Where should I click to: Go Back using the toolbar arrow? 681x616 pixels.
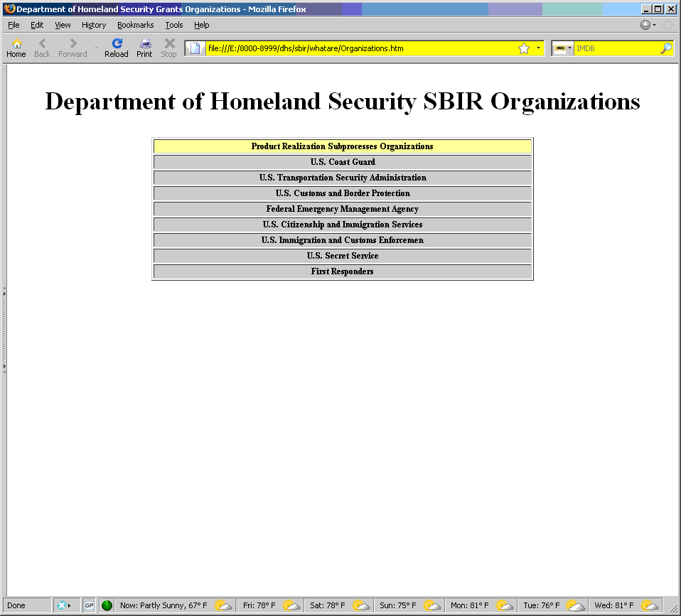point(42,48)
